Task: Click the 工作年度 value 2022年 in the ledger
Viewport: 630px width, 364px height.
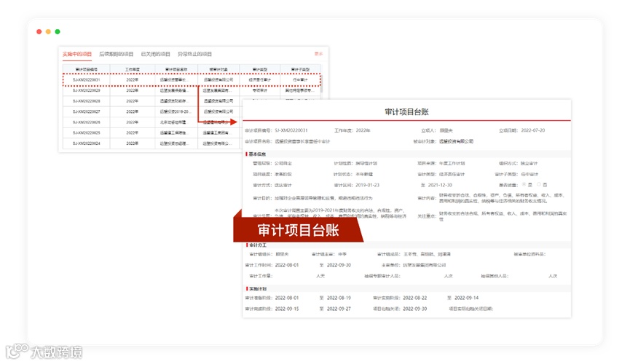Action: (x=363, y=130)
